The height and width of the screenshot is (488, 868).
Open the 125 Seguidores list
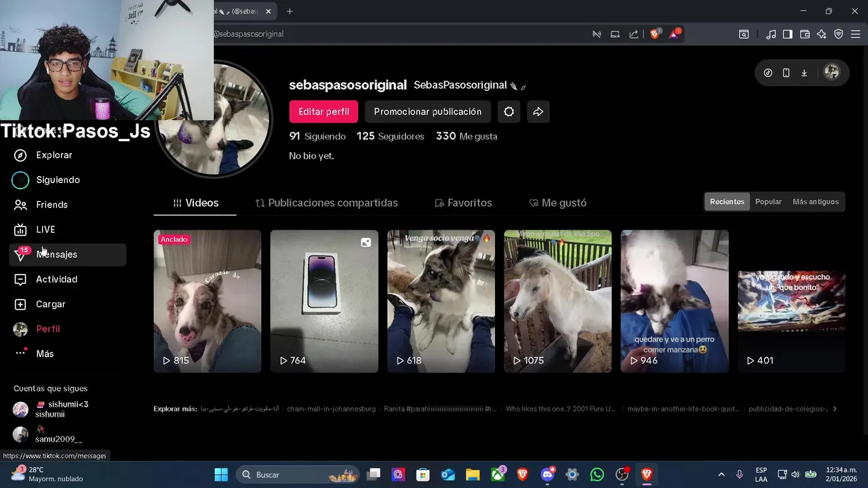pos(391,136)
